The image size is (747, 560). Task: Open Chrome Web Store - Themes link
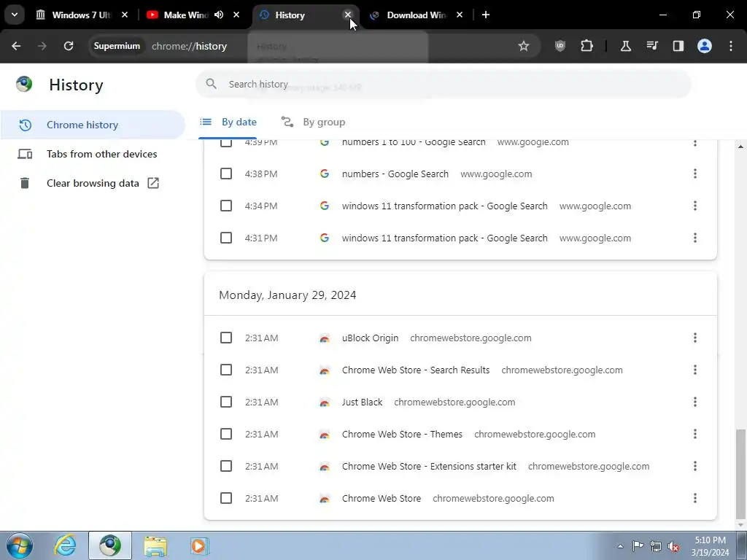coord(402,434)
